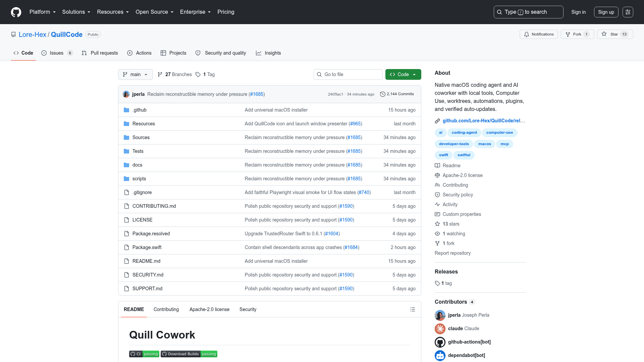Screen dimensions: 644x362
Task: Open the 2405ac1 commit hash
Action: coord(335,94)
